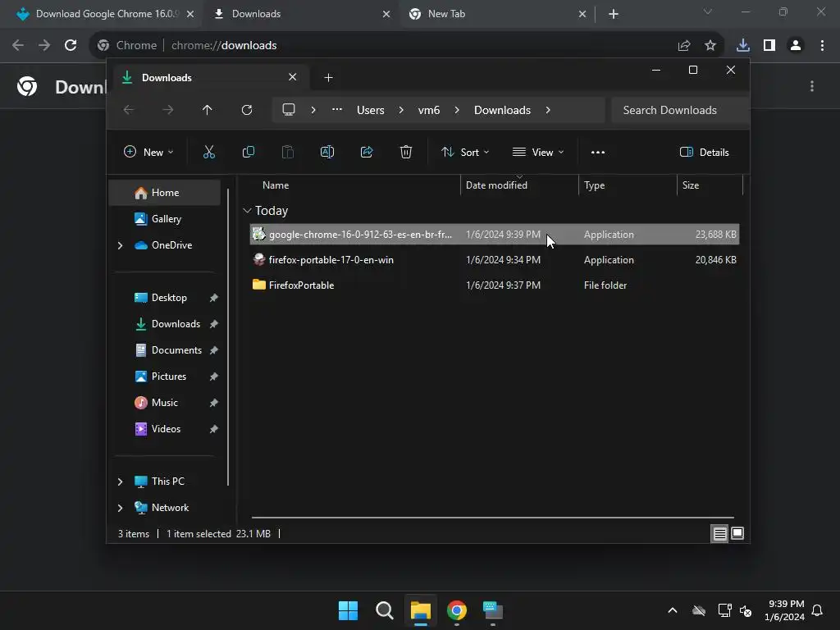Select the Downloads tab in File Explorer

(209, 78)
